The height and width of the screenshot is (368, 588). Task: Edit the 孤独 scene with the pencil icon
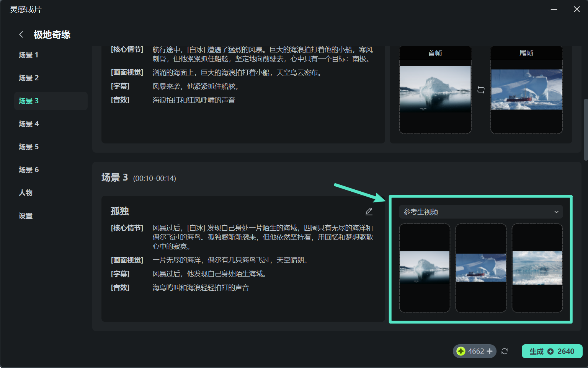click(369, 211)
